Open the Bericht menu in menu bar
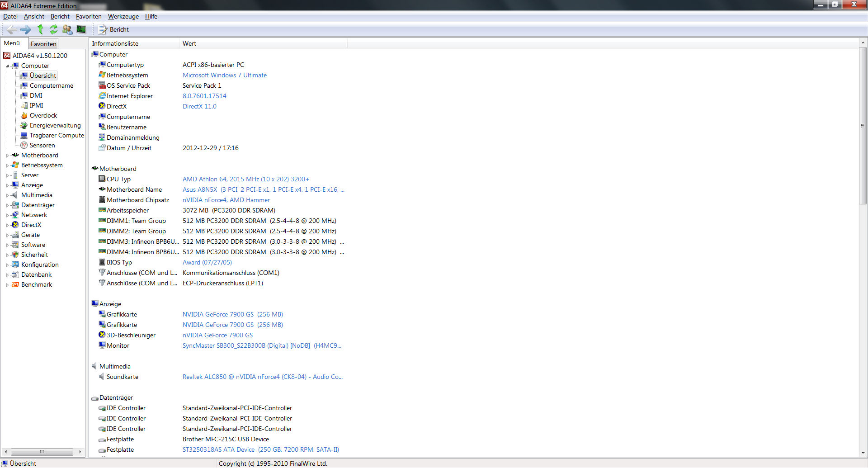This screenshot has width=868, height=468. point(60,16)
